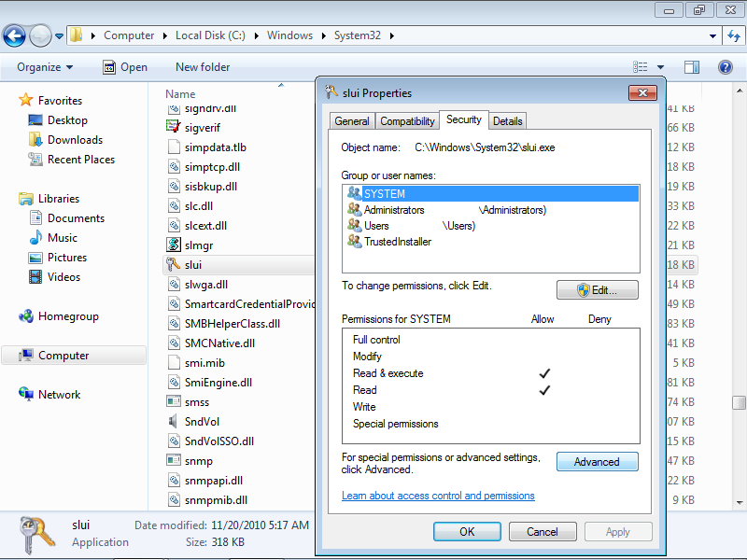Click the Change your view icon
747x560 pixels.
click(x=640, y=67)
